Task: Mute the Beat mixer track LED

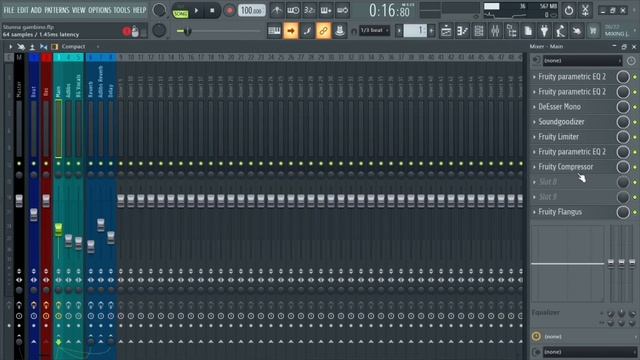Action: pyautogui.click(x=34, y=164)
